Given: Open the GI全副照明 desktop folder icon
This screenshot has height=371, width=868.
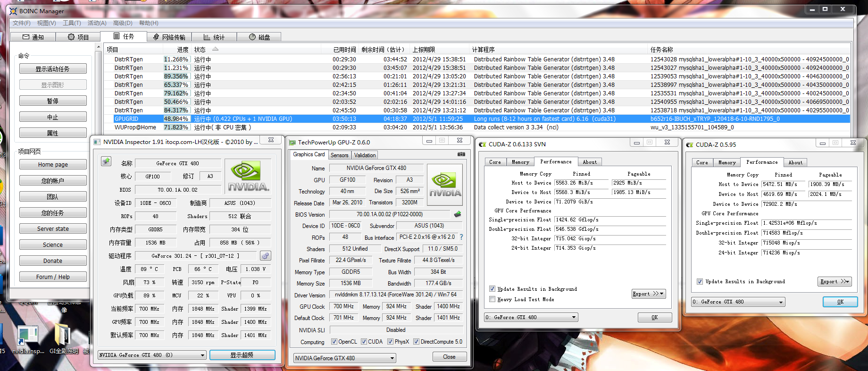Looking at the screenshot, I should 63,335.
